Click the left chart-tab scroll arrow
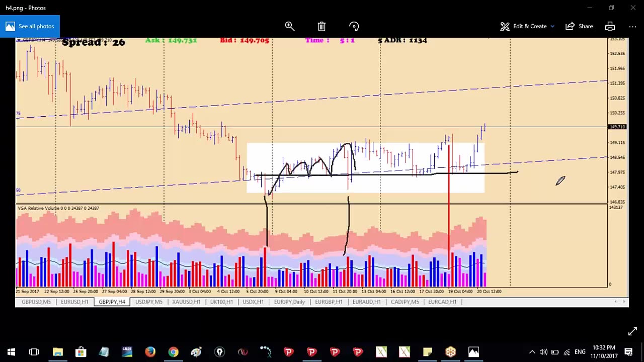The height and width of the screenshot is (362, 644). click(x=616, y=302)
